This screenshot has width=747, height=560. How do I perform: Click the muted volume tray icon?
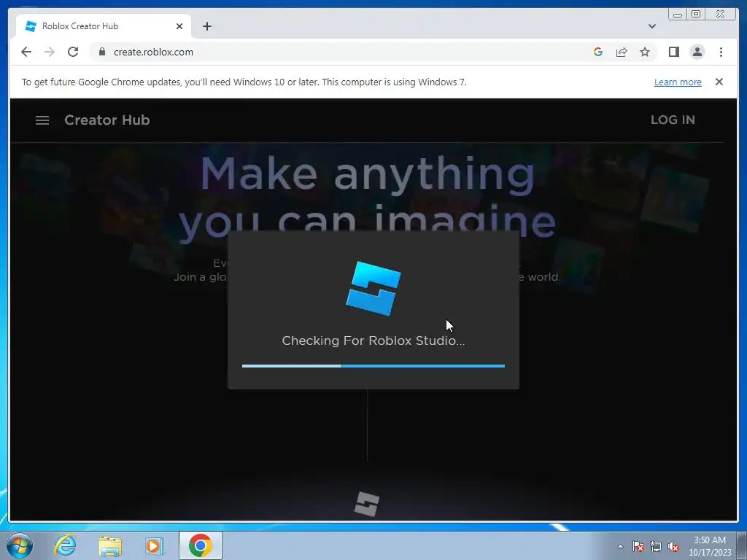pyautogui.click(x=673, y=547)
